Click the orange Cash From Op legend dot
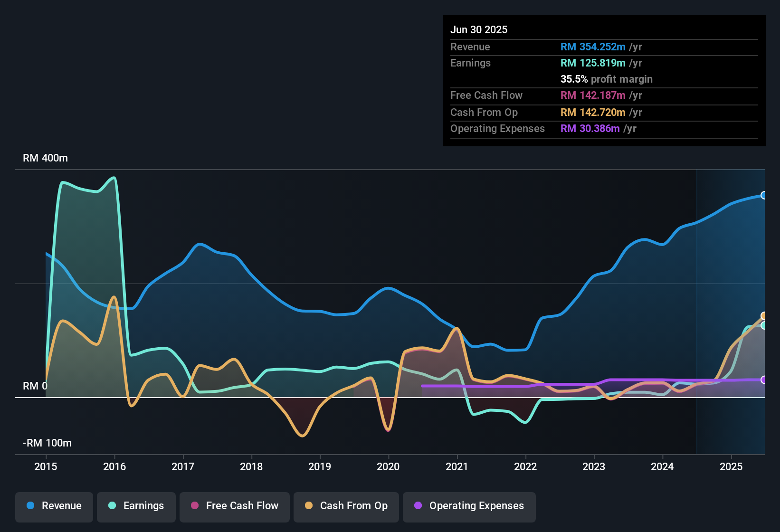 [309, 506]
